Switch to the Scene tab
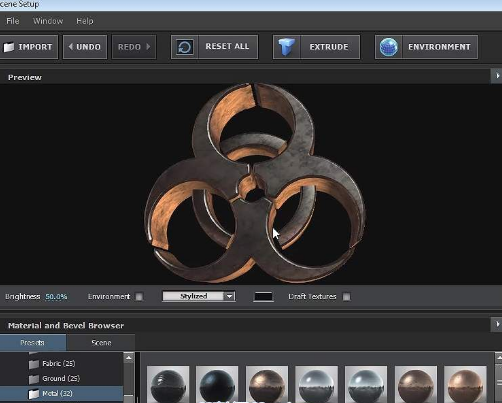This screenshot has width=502, height=403. (101, 343)
